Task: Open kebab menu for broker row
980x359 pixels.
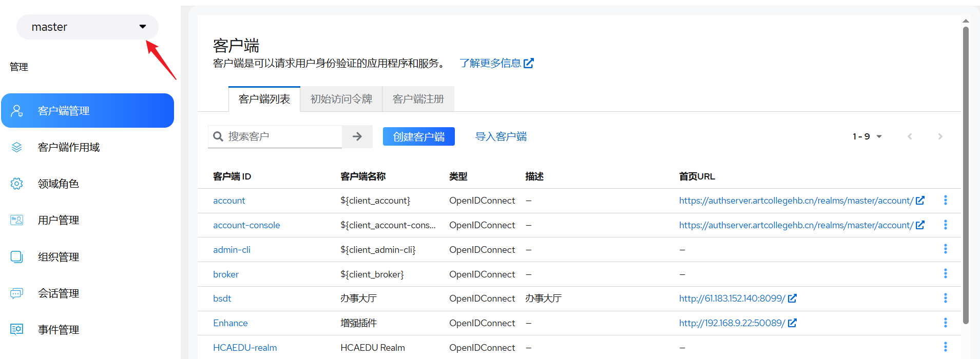Action: tap(945, 274)
